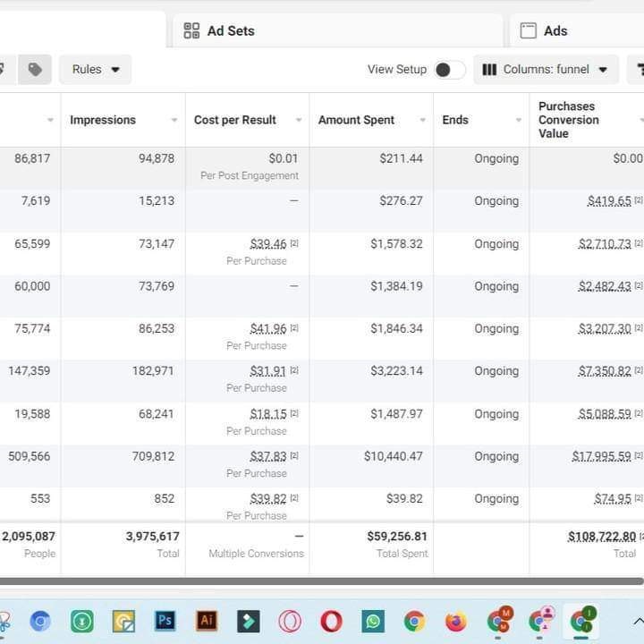Open Firefox browser in taskbar
Image resolution: width=644 pixels, height=644 pixels.
click(456, 621)
